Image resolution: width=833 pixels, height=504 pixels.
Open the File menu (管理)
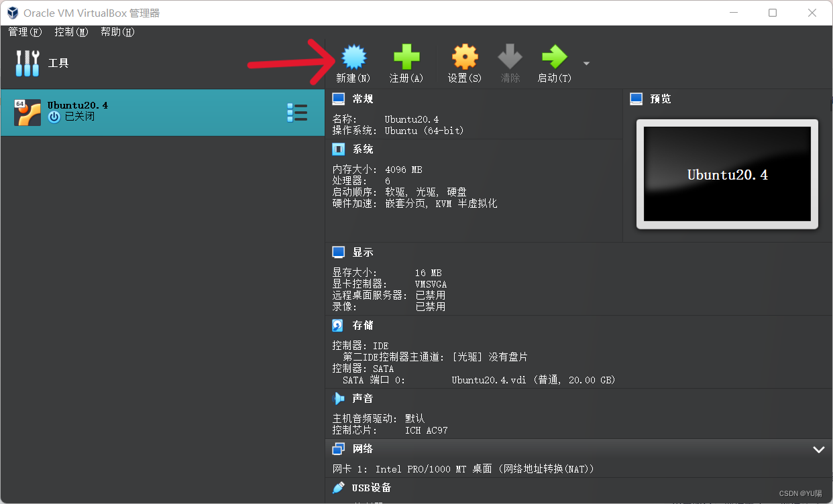pos(25,32)
